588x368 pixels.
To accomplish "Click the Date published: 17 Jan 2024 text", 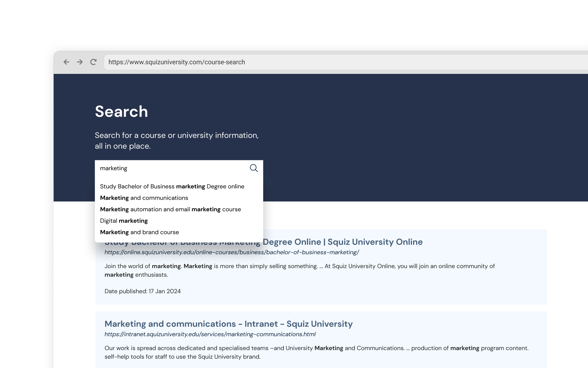I will click(143, 291).
